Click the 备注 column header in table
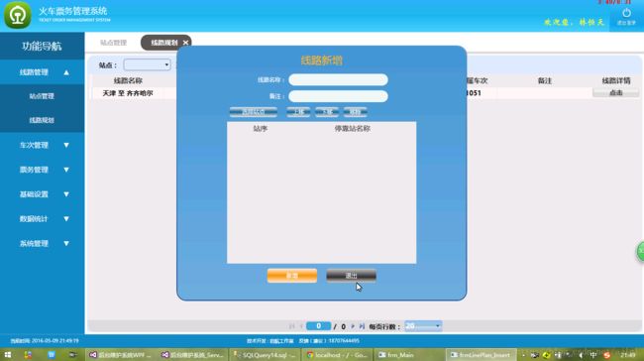The width and height of the screenshot is (644, 361). pos(545,80)
